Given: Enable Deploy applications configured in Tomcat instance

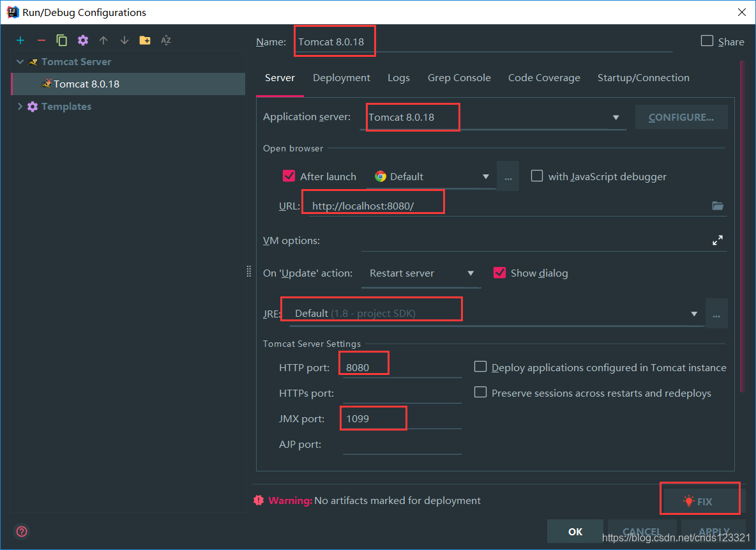Looking at the screenshot, I should [480, 367].
